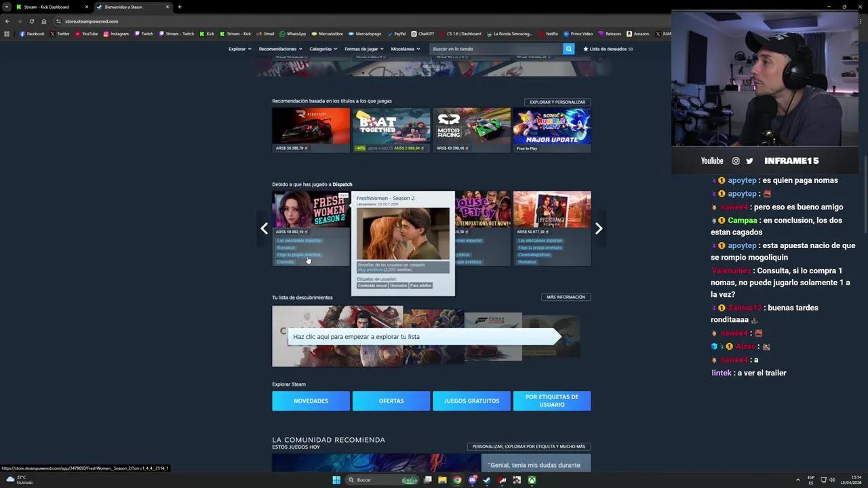Open the FreshWomen Season 2 thumbnail

pos(311,209)
